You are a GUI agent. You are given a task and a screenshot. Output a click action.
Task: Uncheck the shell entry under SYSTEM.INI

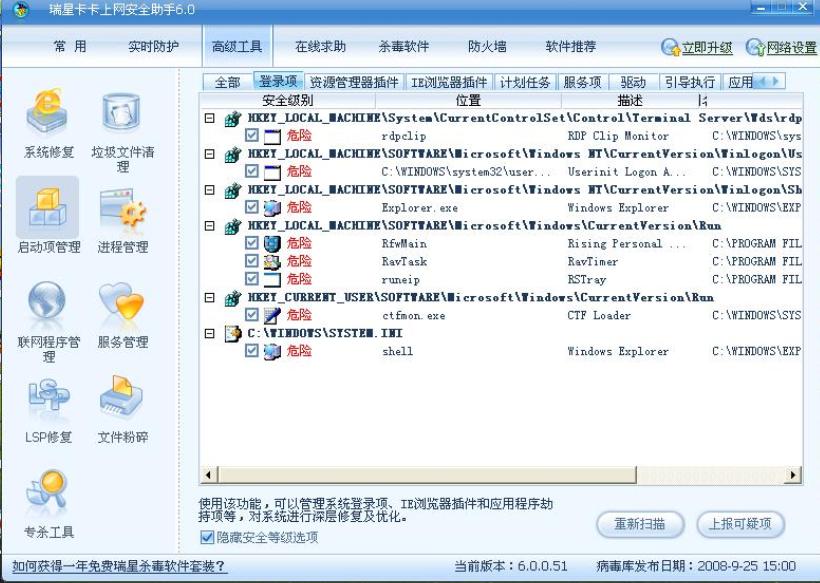point(252,350)
